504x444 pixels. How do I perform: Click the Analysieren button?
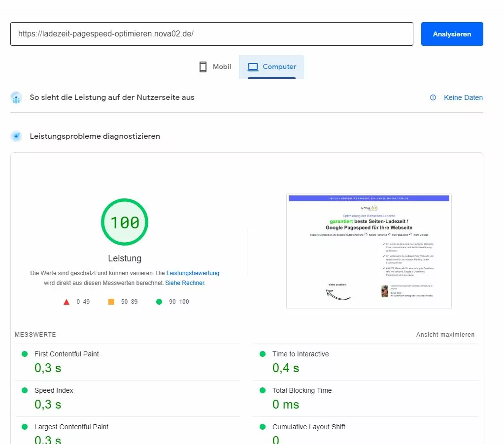(x=452, y=34)
